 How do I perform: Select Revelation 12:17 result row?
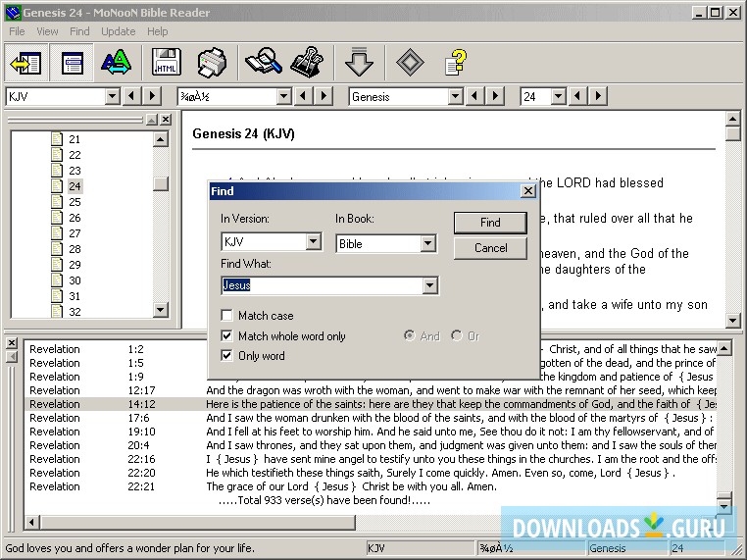click(372, 390)
